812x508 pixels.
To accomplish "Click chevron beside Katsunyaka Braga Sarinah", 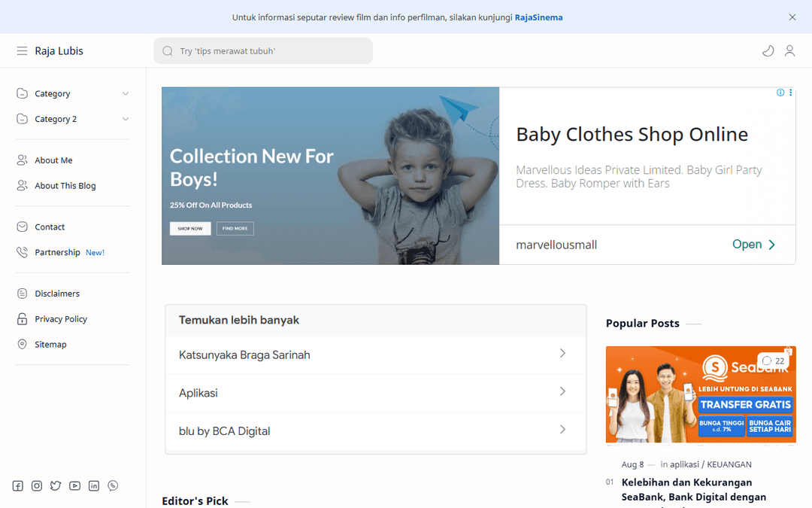I will 562,354.
